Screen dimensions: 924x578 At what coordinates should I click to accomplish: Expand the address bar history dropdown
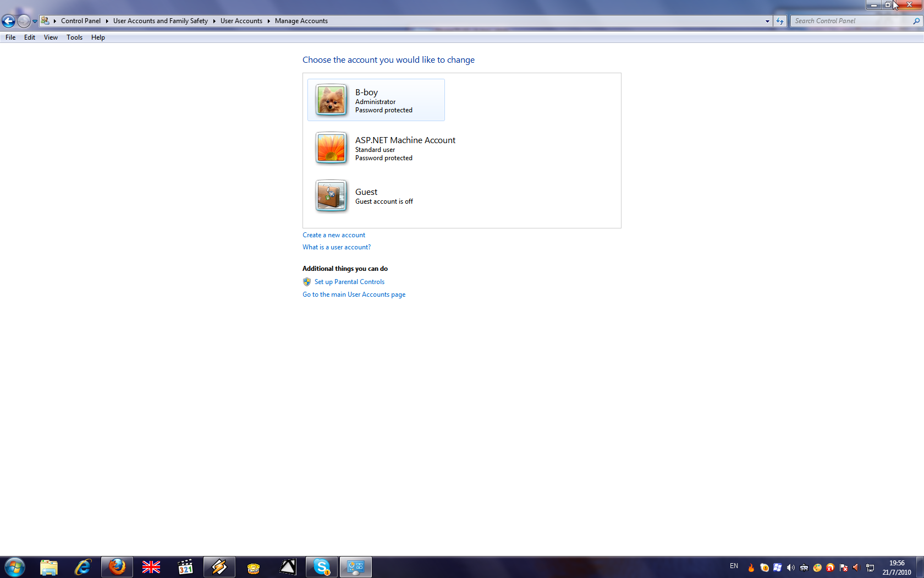(x=767, y=21)
